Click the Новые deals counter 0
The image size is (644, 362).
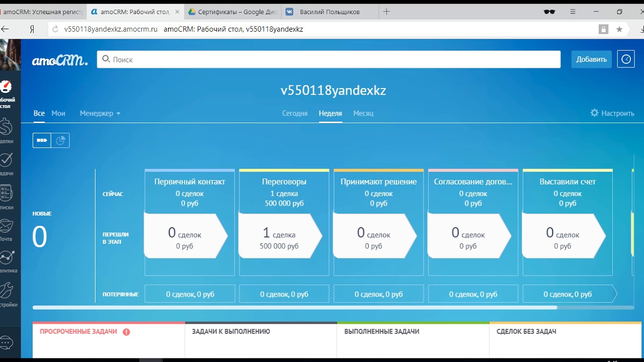point(40,237)
